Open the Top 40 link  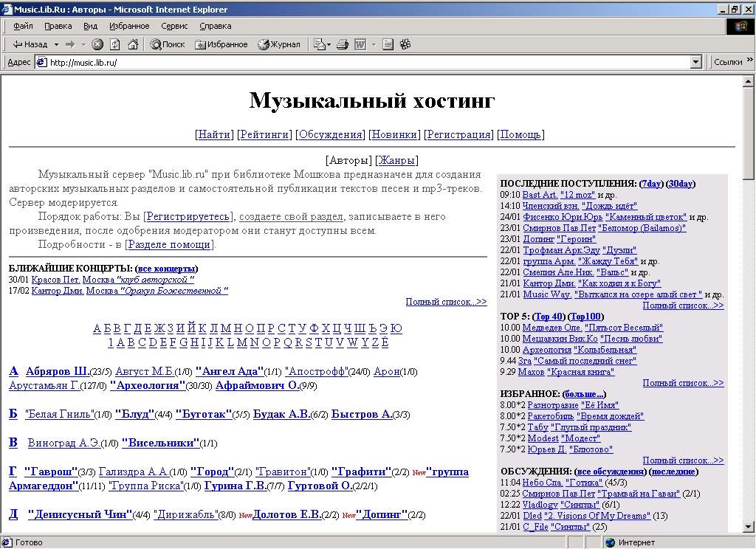(549, 317)
